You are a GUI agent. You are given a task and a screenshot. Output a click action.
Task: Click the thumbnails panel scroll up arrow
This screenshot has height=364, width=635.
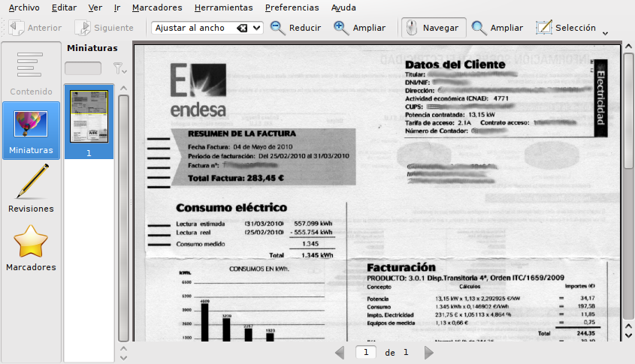[x=123, y=88]
